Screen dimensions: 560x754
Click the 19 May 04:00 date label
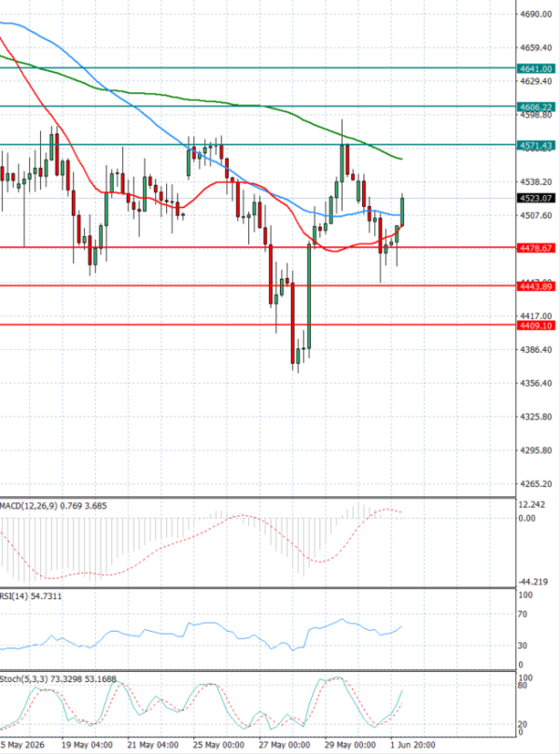(x=87, y=745)
